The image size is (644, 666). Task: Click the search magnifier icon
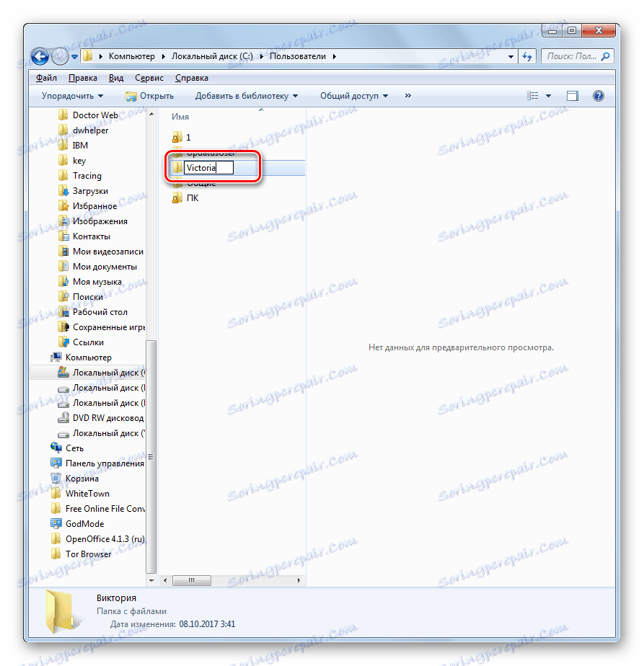click(x=606, y=56)
